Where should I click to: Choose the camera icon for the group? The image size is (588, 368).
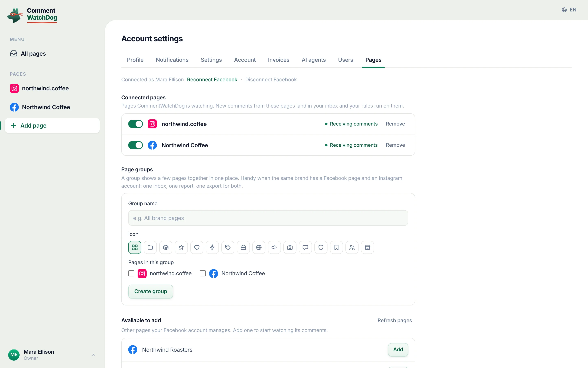click(x=290, y=247)
